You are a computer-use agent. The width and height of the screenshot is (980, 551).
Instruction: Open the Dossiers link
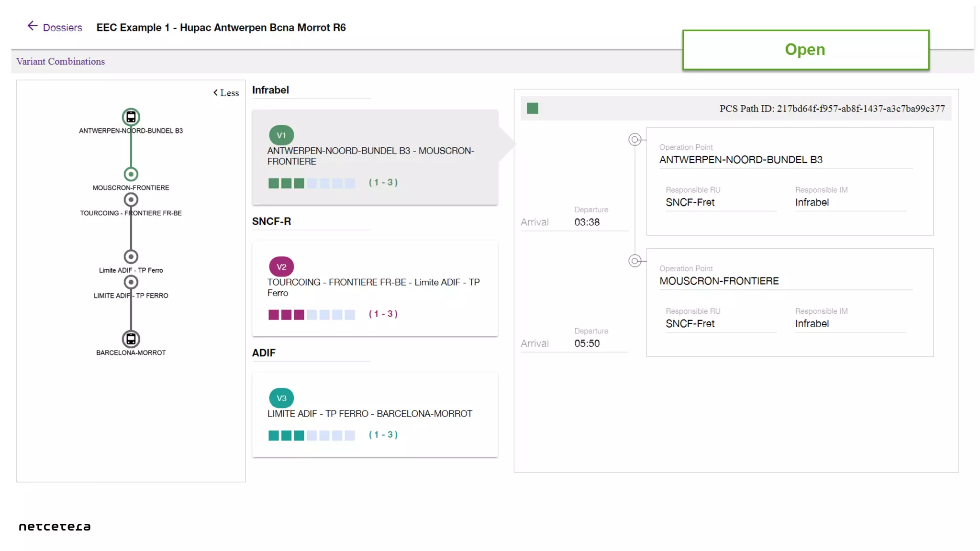click(62, 28)
